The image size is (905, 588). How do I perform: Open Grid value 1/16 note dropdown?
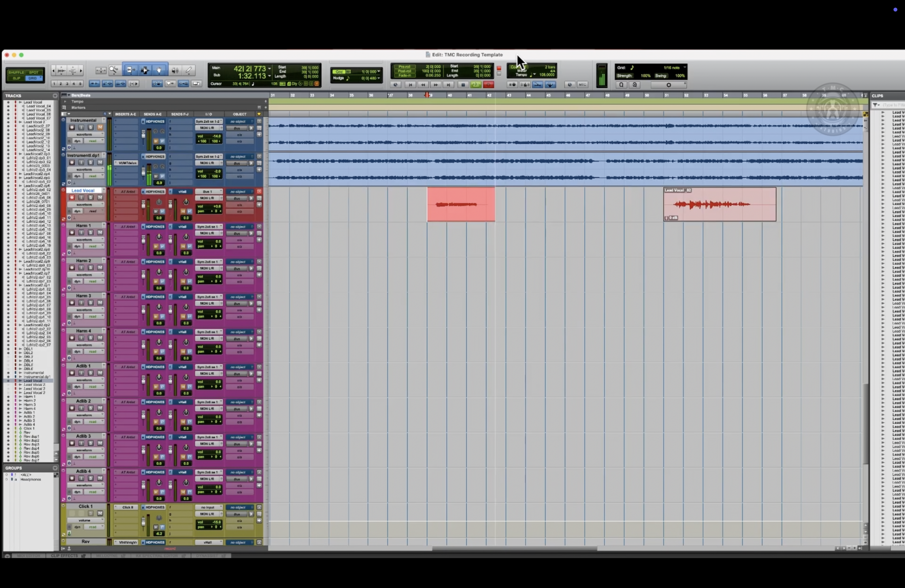click(x=673, y=67)
